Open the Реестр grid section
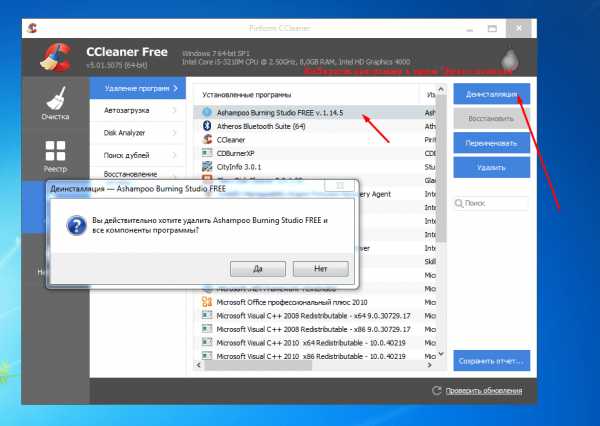The height and width of the screenshot is (426, 600). pyautogui.click(x=55, y=158)
